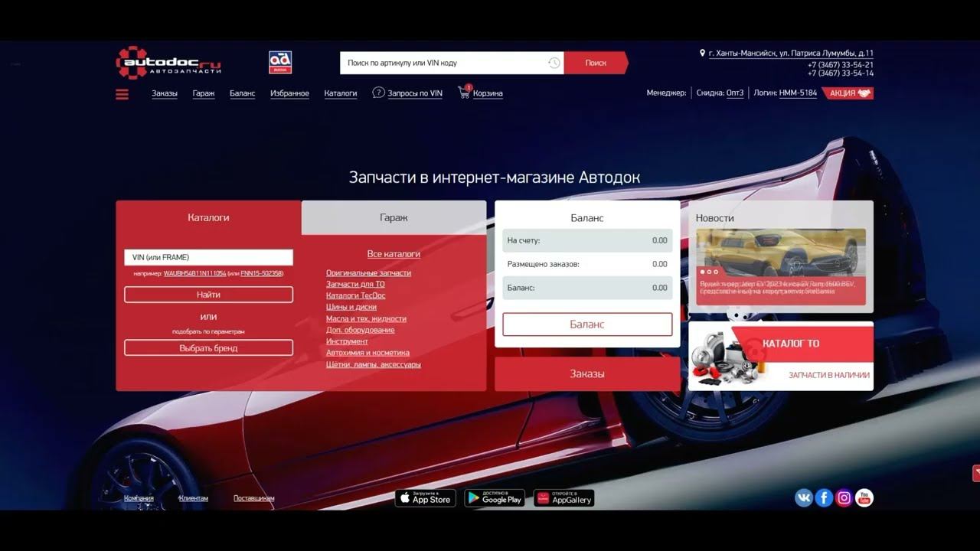This screenshot has height=551, width=980.
Task: Click the location pin icon
Action: click(702, 54)
